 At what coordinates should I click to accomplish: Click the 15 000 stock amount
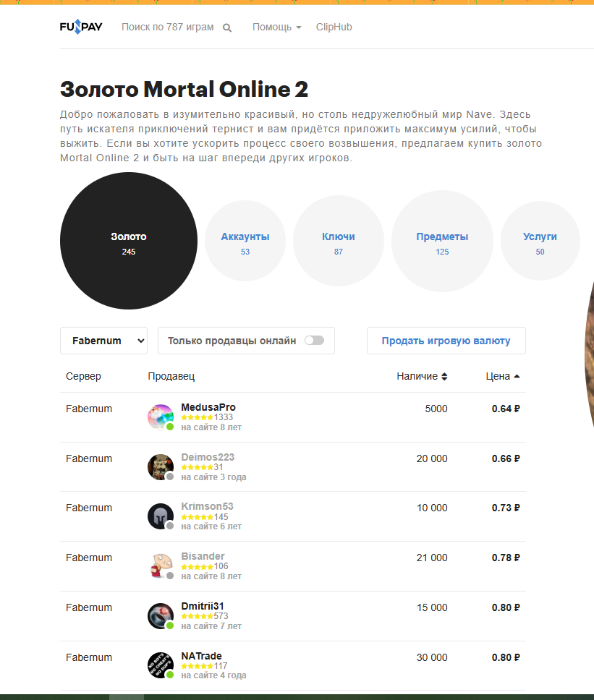(x=432, y=607)
